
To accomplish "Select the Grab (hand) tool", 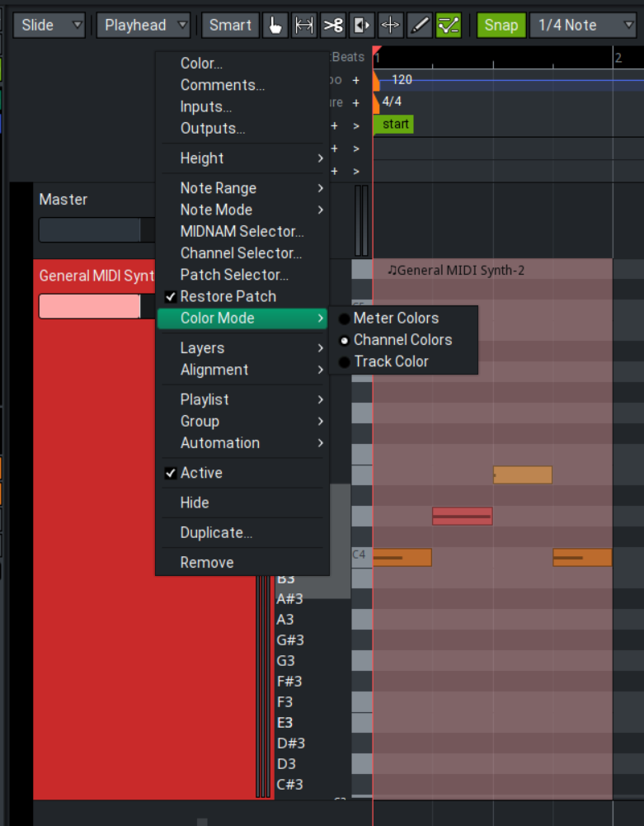I will 275,26.
